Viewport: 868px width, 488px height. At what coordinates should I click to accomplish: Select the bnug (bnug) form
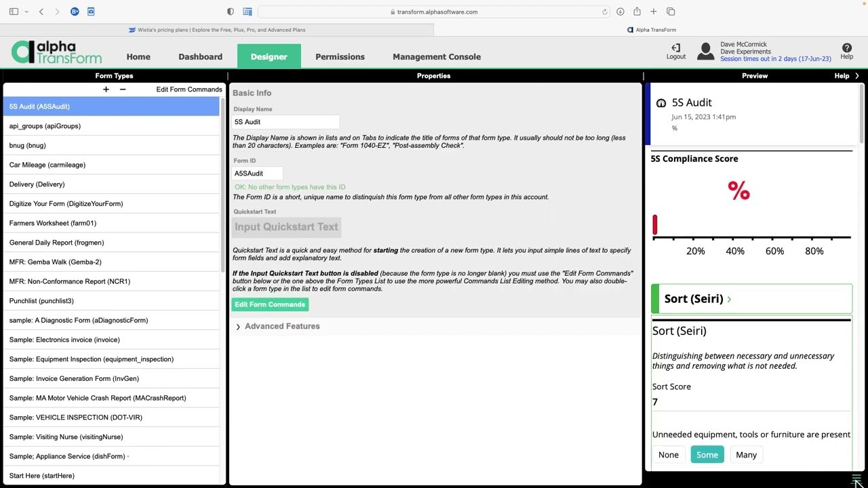tap(111, 146)
